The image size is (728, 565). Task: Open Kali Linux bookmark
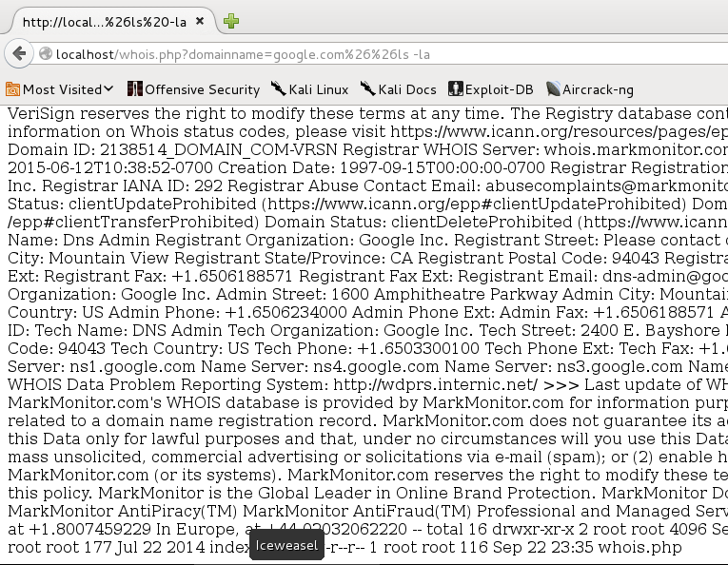coord(309,89)
